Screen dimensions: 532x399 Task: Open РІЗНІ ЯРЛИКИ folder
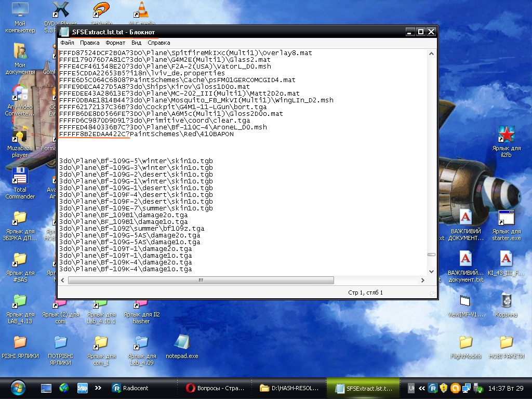[20, 347]
